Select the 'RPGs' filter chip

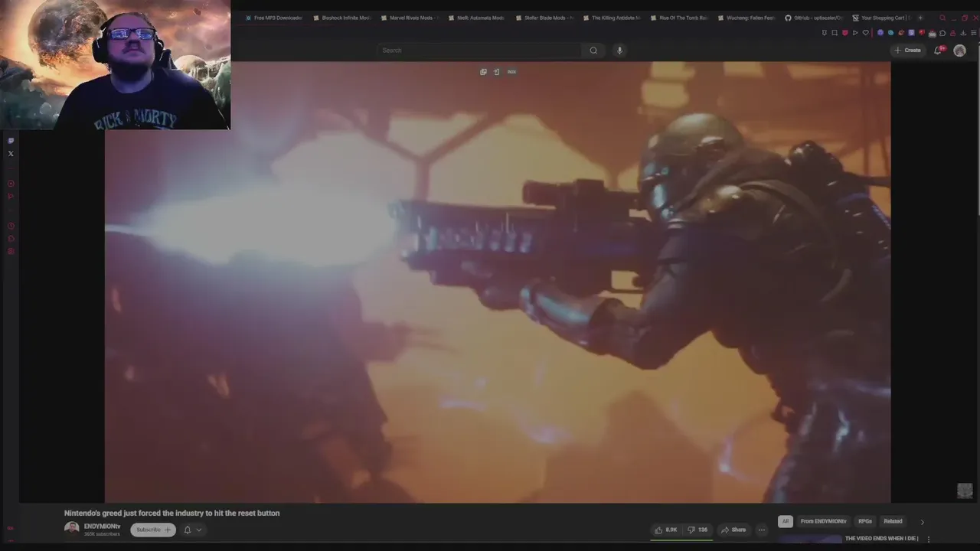pyautogui.click(x=865, y=521)
